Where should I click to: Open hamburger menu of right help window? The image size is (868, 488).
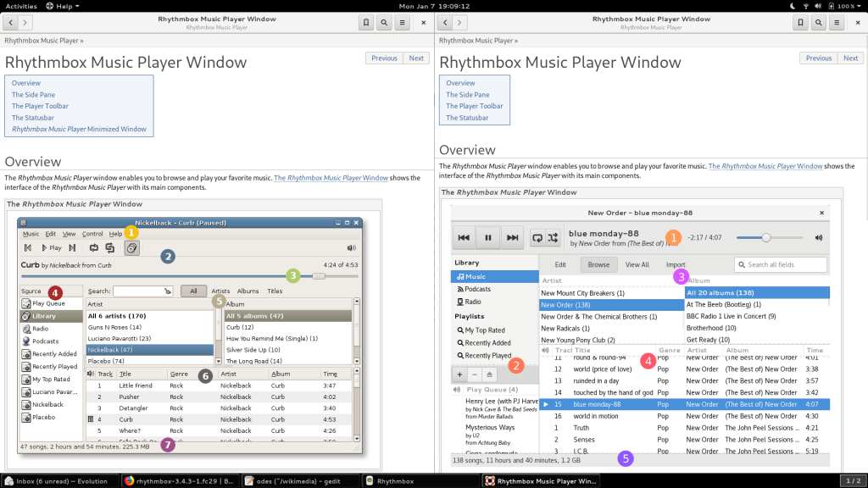(837, 23)
